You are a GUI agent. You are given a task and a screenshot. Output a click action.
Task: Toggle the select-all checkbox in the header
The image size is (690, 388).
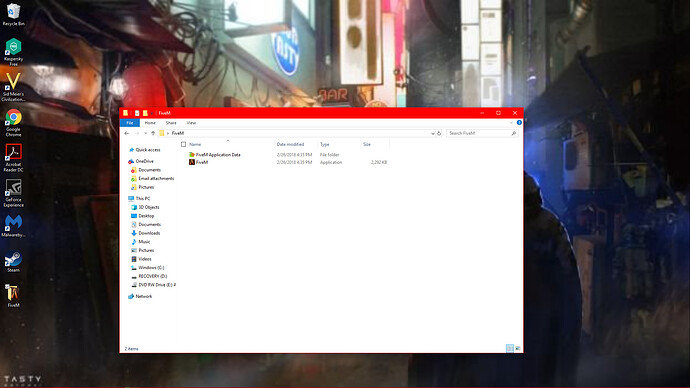click(184, 144)
